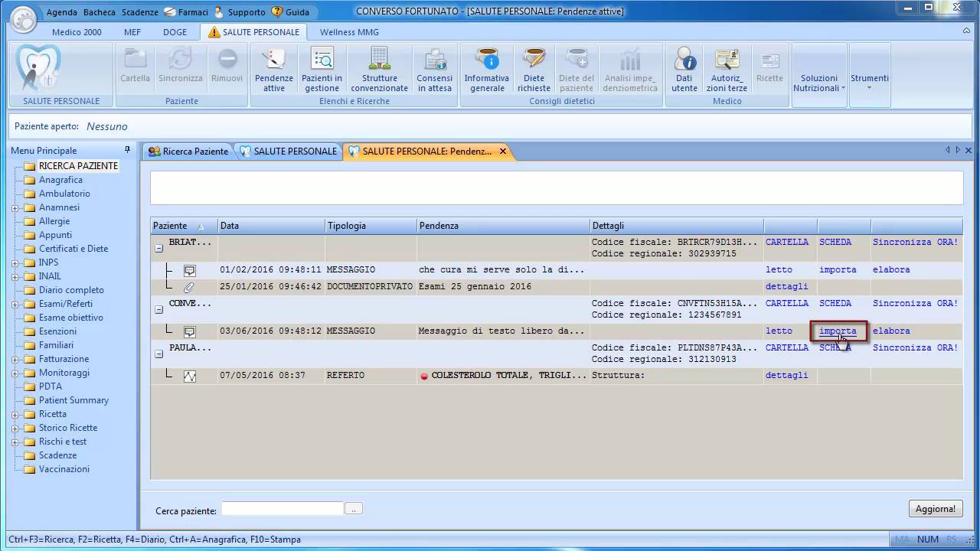Open Bacheca from top menu
Viewport: 980px width, 551px height.
coord(100,11)
